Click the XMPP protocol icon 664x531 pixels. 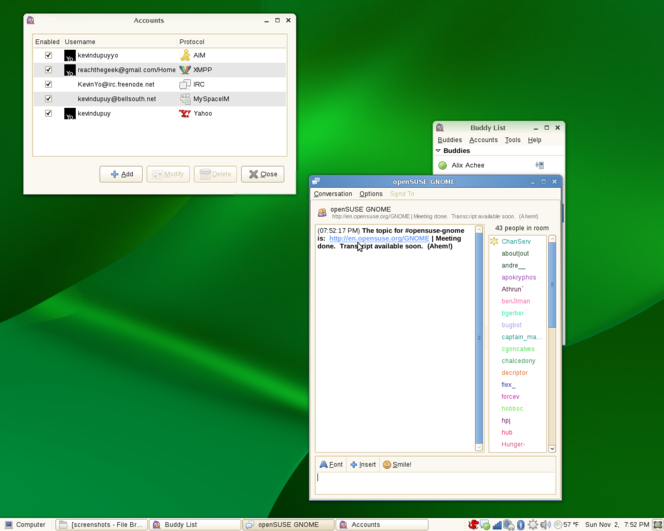point(185,69)
